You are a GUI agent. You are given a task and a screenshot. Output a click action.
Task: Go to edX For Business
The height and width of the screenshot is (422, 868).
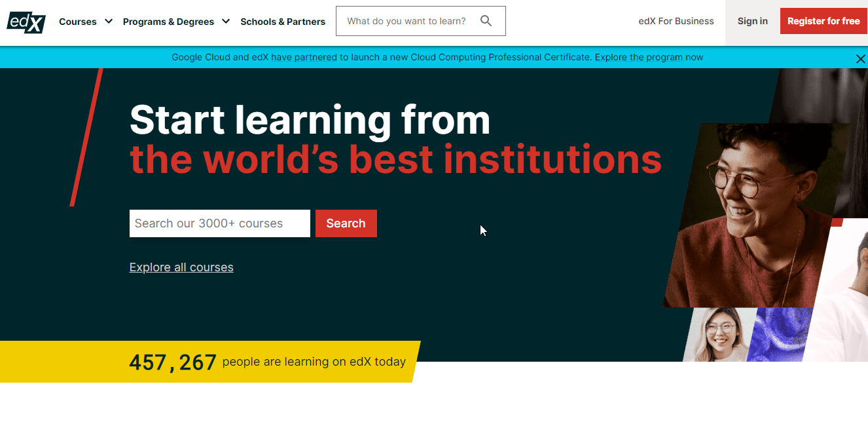676,21
